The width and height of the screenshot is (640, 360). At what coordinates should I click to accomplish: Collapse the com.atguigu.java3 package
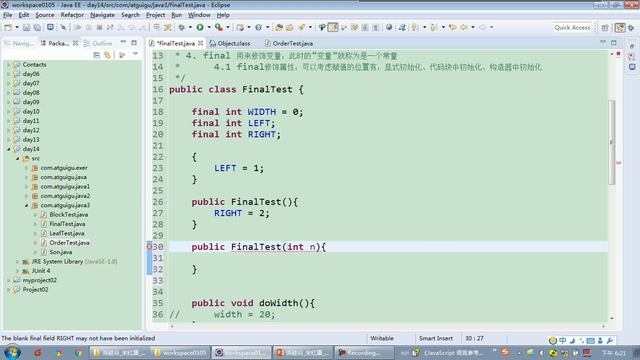27,205
